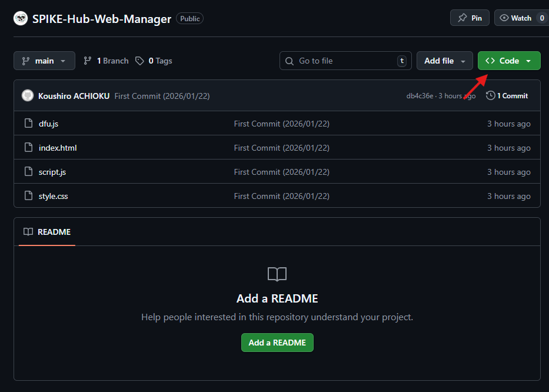Viewport: 549px width, 392px height.
Task: Open the green Code dropdown button
Action: [x=509, y=61]
